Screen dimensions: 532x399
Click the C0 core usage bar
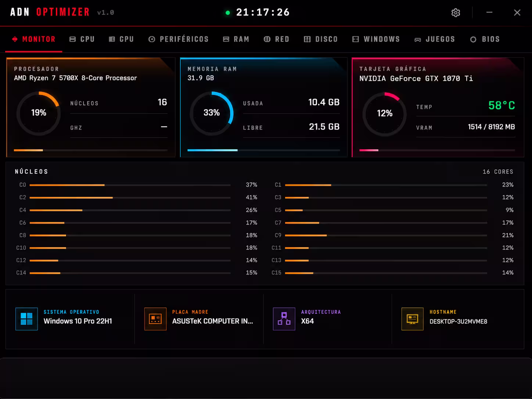[x=130, y=185]
